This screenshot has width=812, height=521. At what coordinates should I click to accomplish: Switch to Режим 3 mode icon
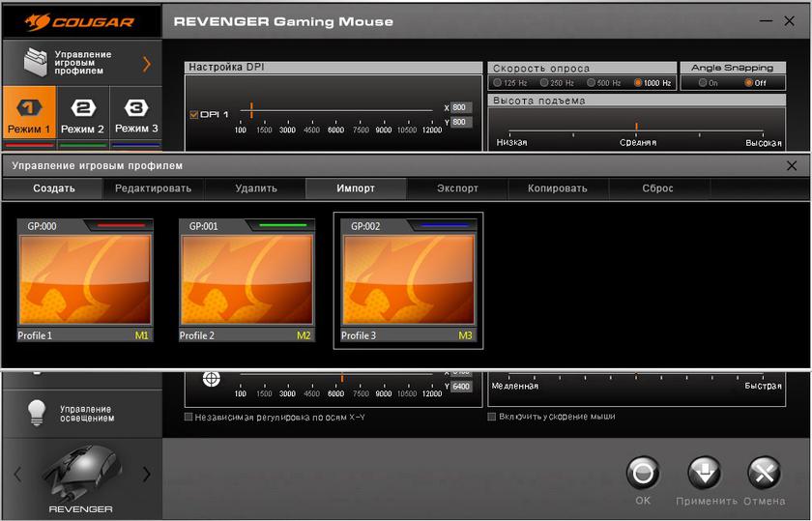(136, 108)
